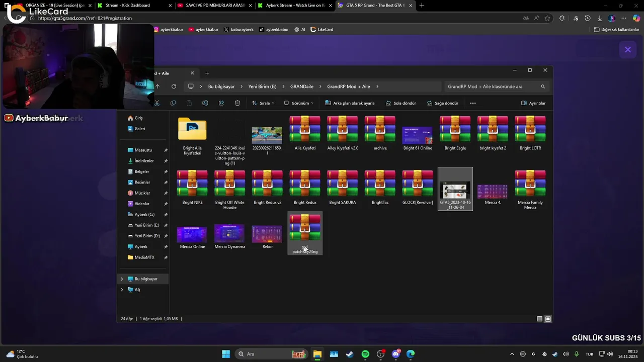Click the chevron after GrandRP Mod + Aile
644x362 pixels.
tap(377, 86)
